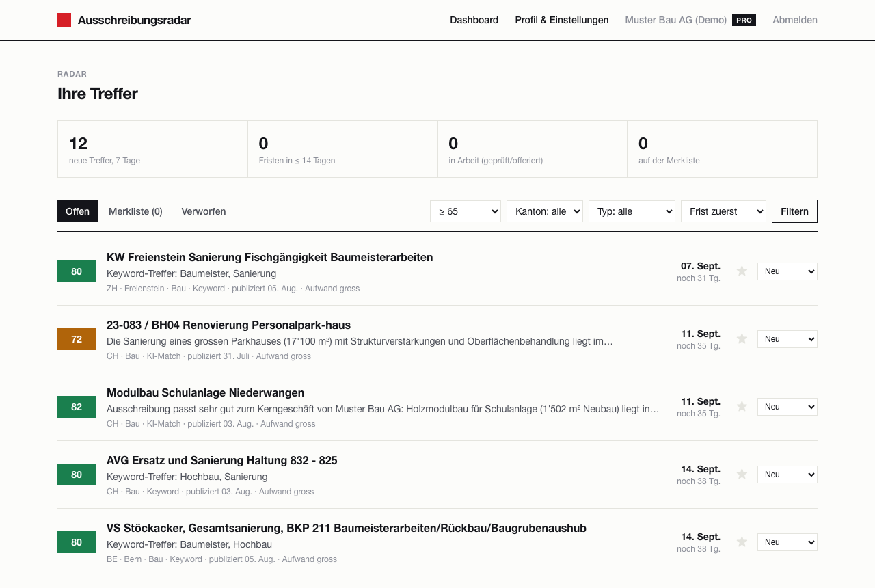This screenshot has height=588, width=875.
Task: Click 11. Sept. date of Modulbau row
Action: [x=701, y=401]
